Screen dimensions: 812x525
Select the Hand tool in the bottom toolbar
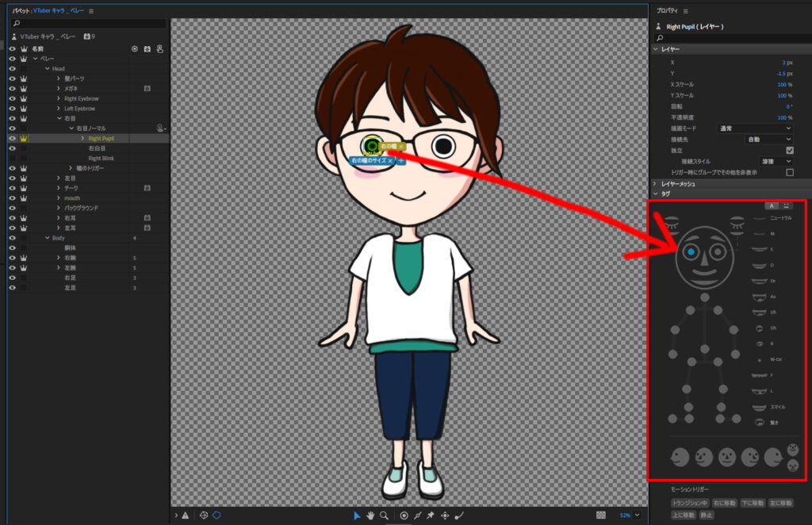click(x=370, y=515)
